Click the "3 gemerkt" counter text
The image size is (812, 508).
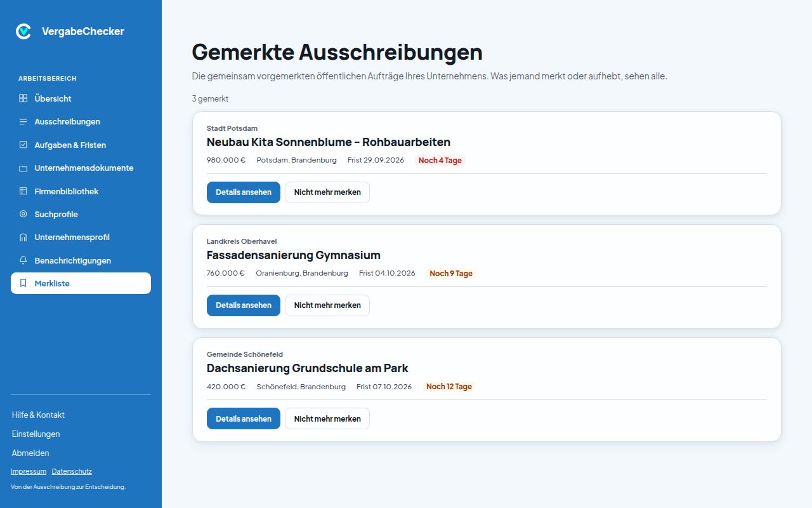[210, 98]
